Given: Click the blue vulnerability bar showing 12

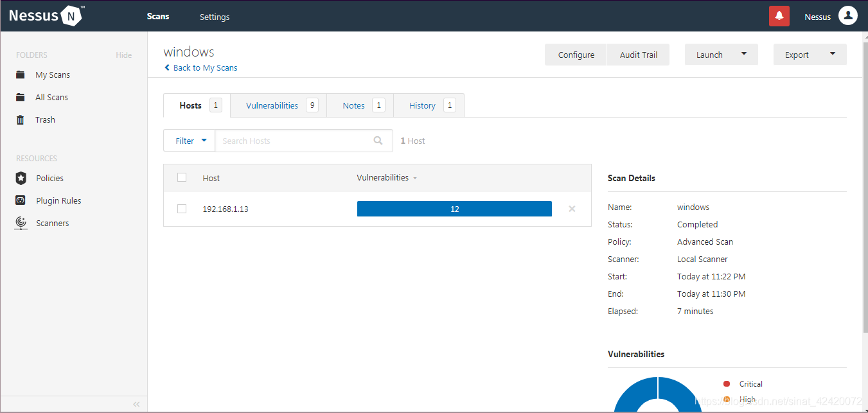Looking at the screenshot, I should tap(454, 209).
